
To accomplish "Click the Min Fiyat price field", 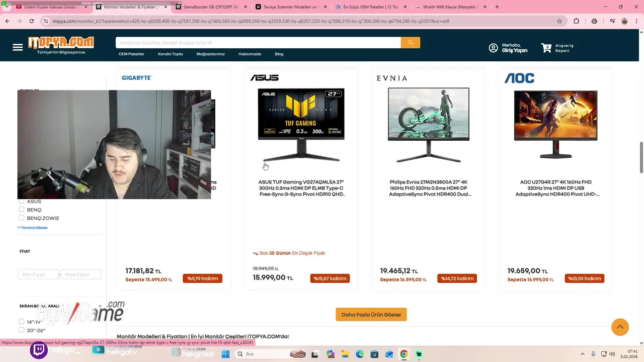I will pos(38,275).
